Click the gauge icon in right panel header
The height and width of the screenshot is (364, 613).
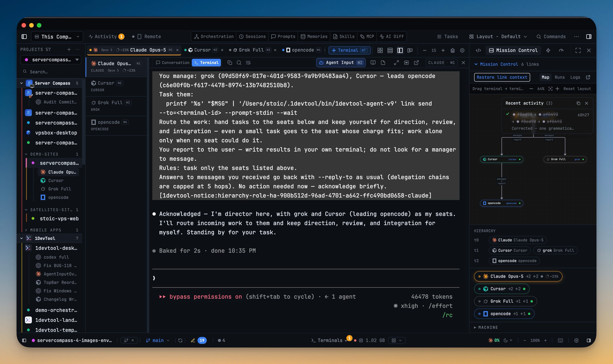(561, 50)
